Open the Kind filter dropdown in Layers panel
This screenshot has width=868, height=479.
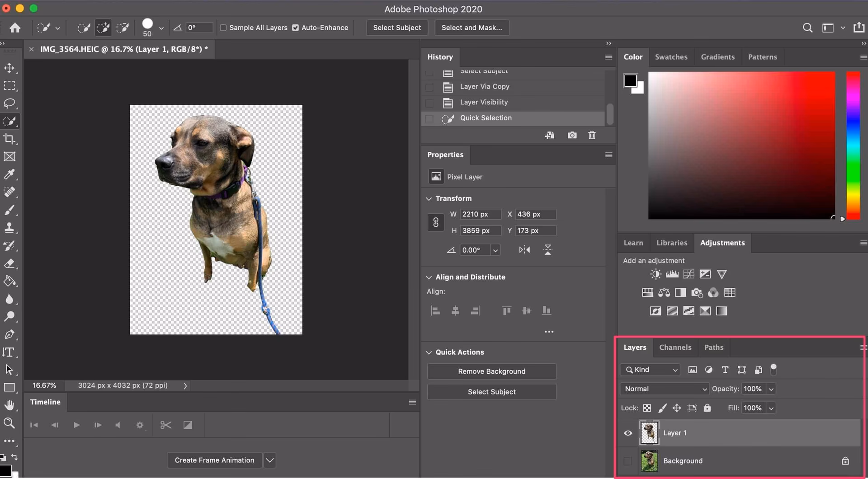pos(649,370)
